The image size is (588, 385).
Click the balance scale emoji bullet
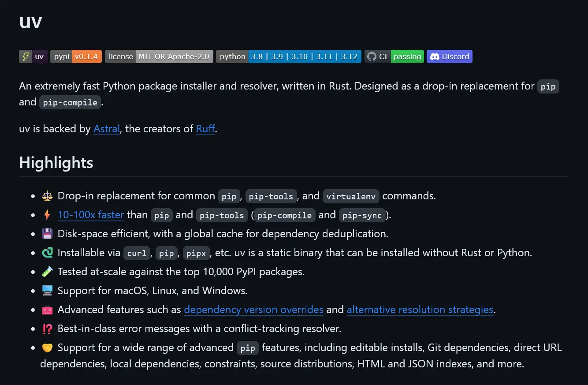(47, 196)
